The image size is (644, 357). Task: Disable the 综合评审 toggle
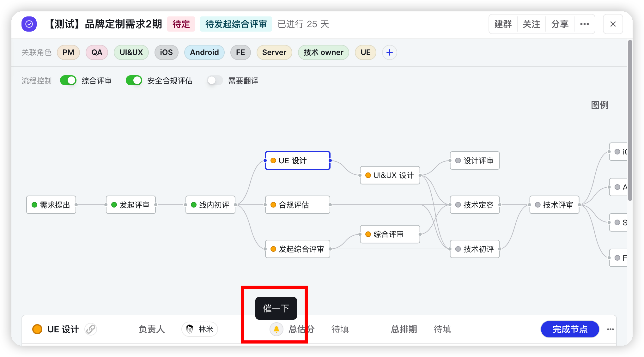pyautogui.click(x=68, y=81)
